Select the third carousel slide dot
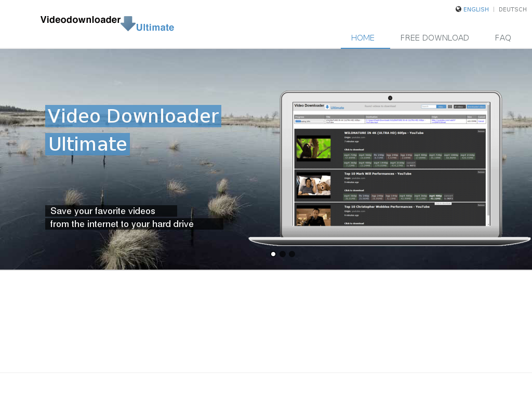The width and height of the screenshot is (532, 399). pos(292,254)
